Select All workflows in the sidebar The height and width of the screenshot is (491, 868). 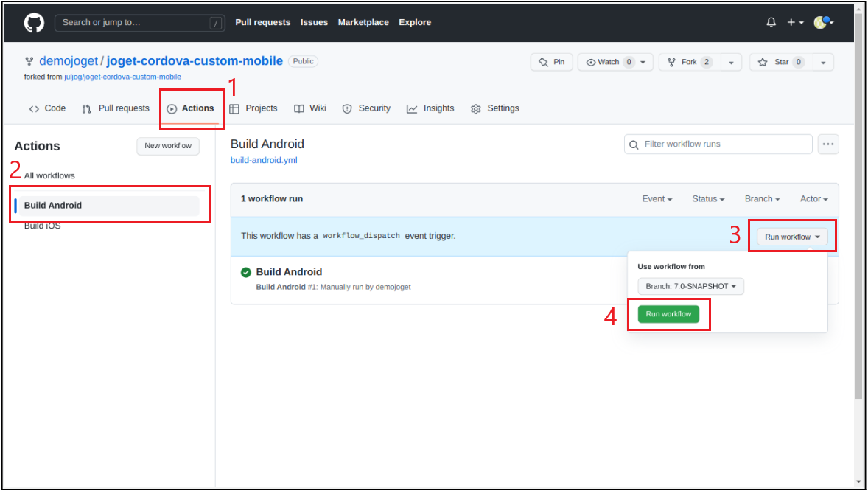[49, 175]
